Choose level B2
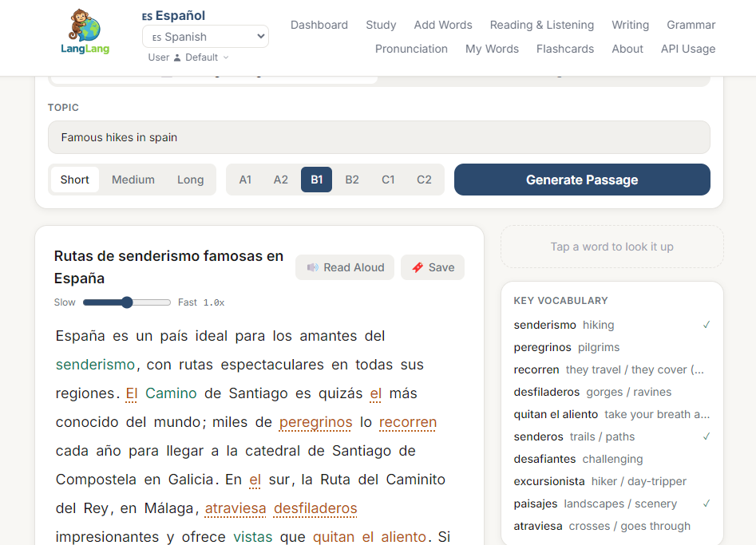Image resolution: width=756 pixels, height=545 pixels. [352, 180]
